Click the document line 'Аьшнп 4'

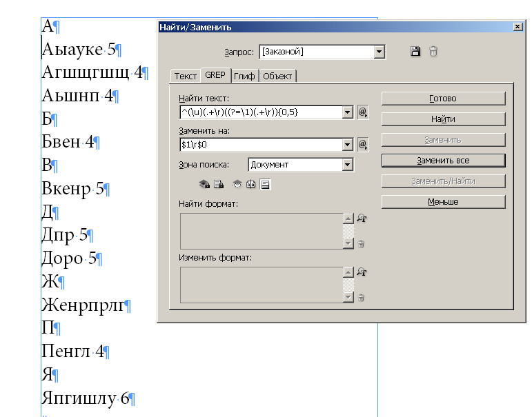point(81,96)
